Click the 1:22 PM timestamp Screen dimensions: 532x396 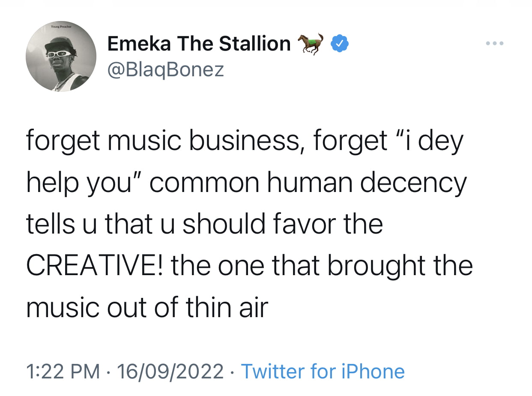pos(63,371)
